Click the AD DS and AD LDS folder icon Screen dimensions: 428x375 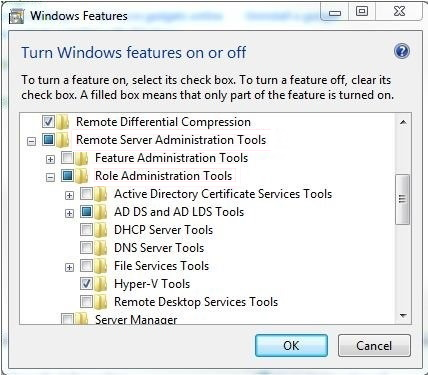tap(101, 212)
